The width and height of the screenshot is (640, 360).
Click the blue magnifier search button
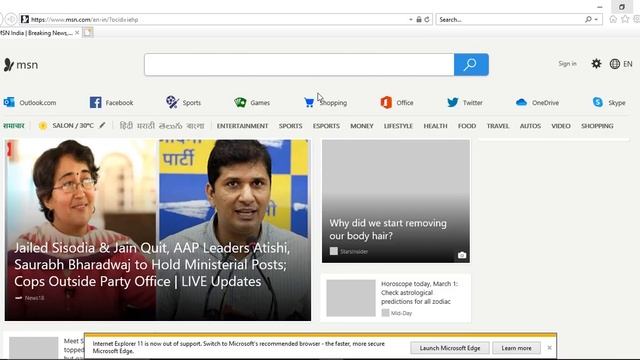tap(471, 64)
